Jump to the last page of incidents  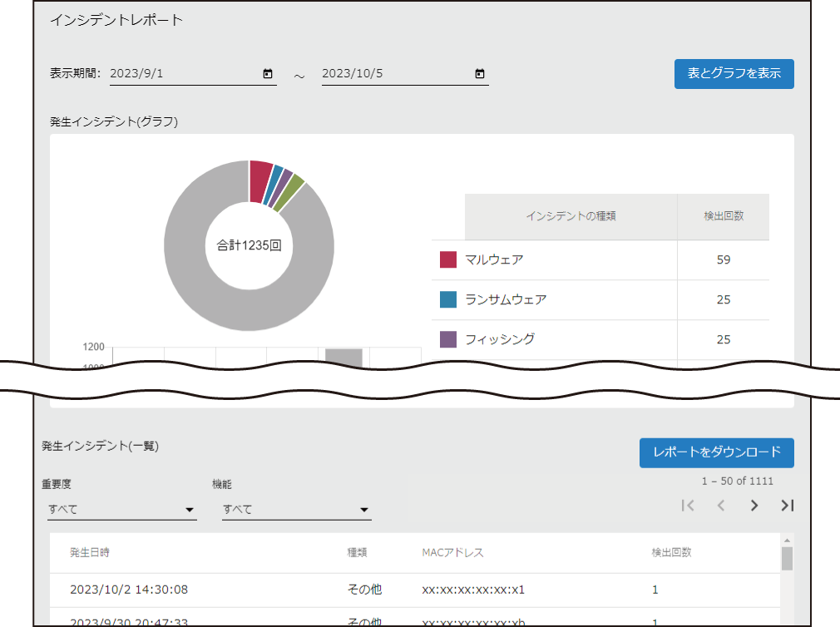coord(786,505)
